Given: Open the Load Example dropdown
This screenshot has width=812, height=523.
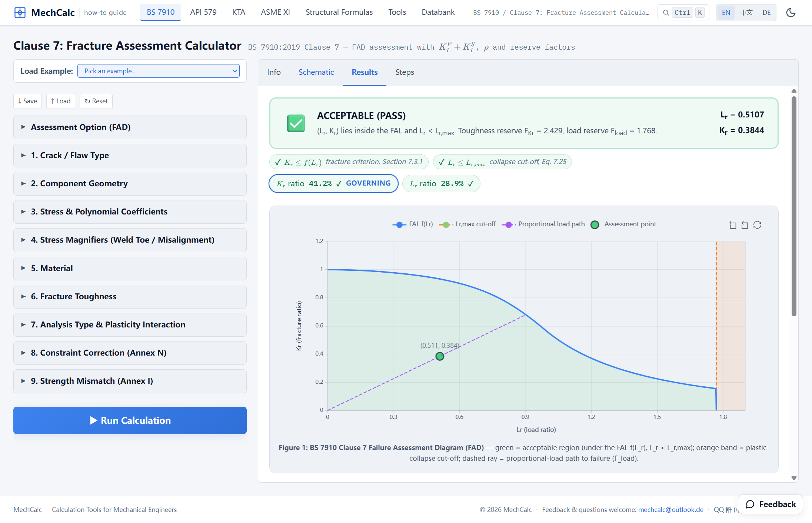Looking at the screenshot, I should [x=159, y=71].
